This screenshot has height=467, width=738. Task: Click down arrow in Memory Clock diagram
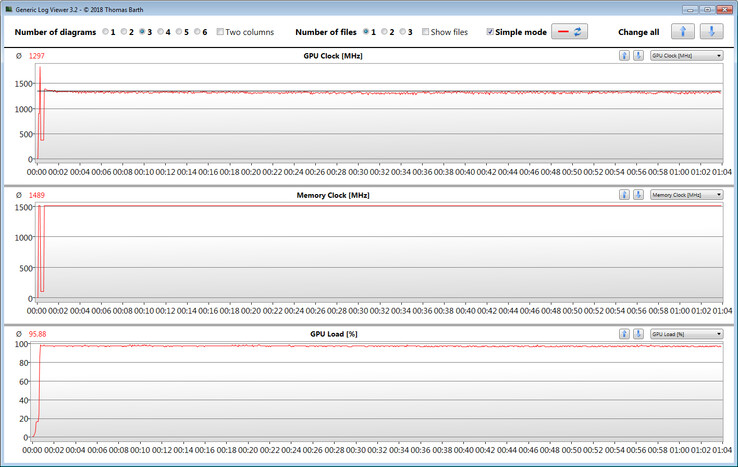pos(638,194)
